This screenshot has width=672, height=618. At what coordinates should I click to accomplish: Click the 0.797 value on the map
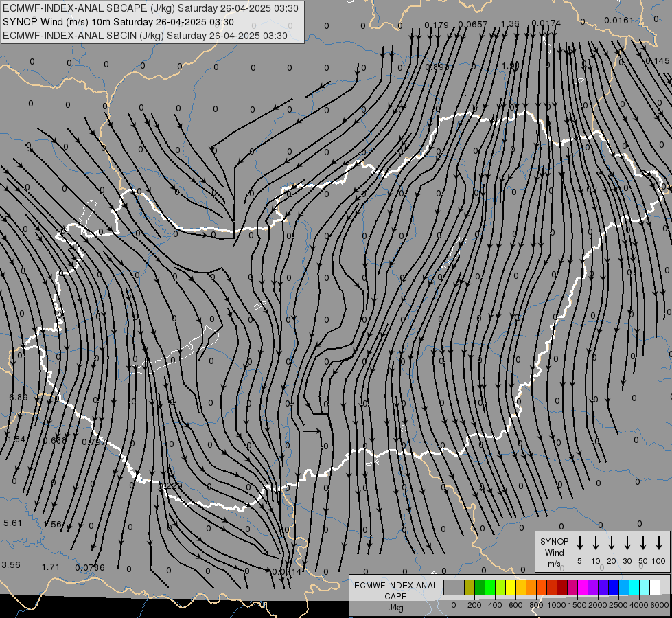tap(94, 442)
